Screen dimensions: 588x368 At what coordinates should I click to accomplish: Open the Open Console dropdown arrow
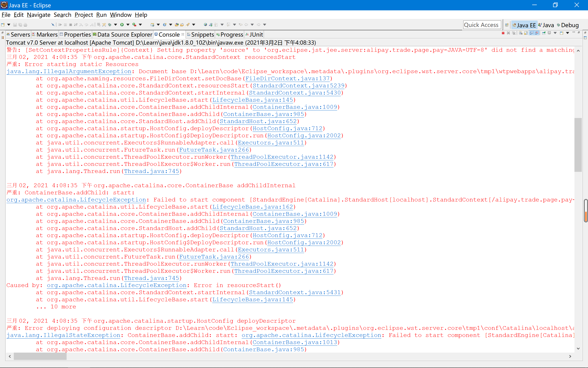568,33
